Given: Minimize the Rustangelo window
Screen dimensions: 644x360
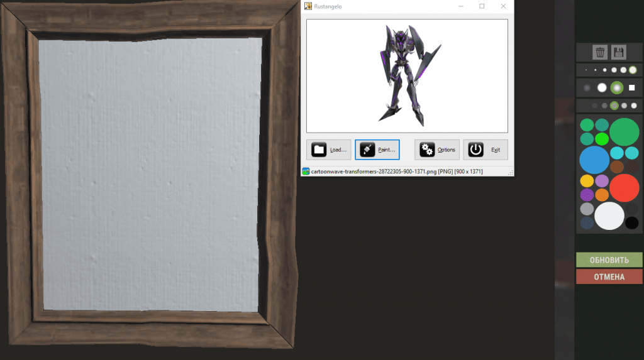Looking at the screenshot, I should 461,6.
